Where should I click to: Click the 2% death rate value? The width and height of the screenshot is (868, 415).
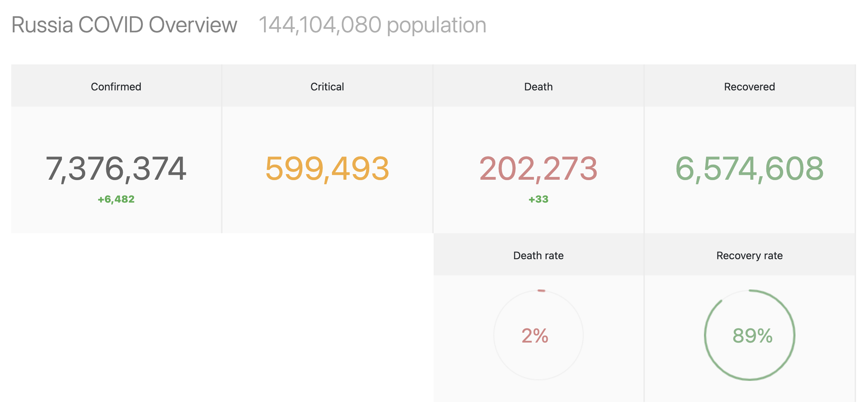coord(535,336)
